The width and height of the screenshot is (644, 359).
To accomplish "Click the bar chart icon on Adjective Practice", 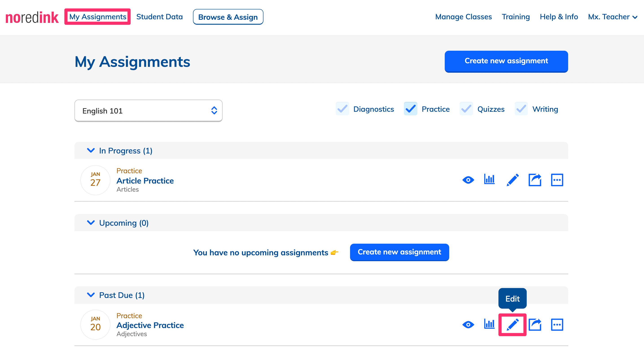I will [x=490, y=324].
